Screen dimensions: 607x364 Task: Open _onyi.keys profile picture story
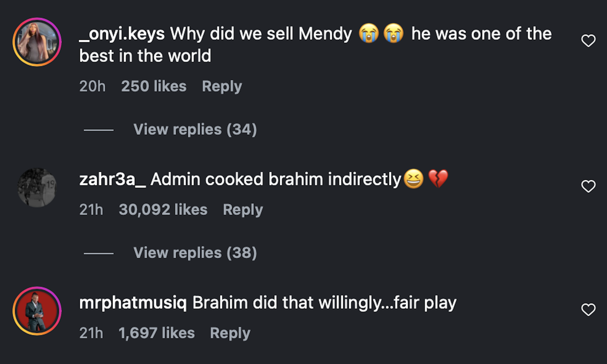37,42
